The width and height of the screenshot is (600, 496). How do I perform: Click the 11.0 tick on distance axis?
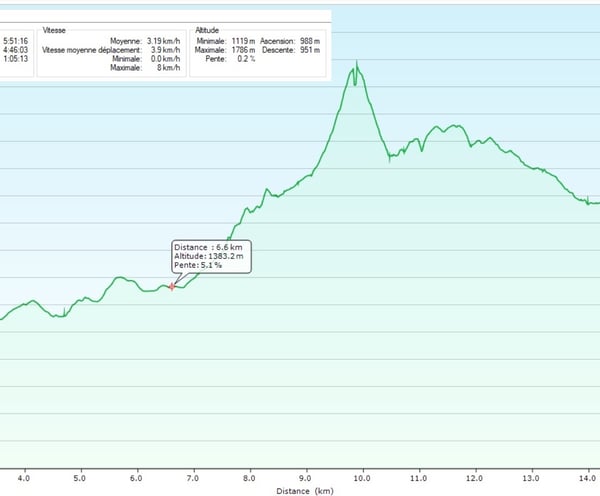click(419, 478)
